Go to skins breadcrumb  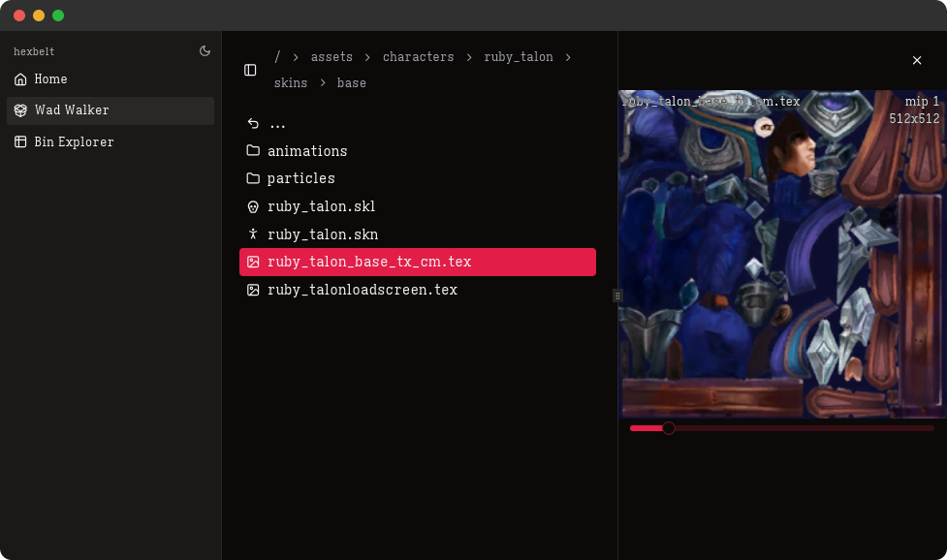pyautogui.click(x=291, y=82)
